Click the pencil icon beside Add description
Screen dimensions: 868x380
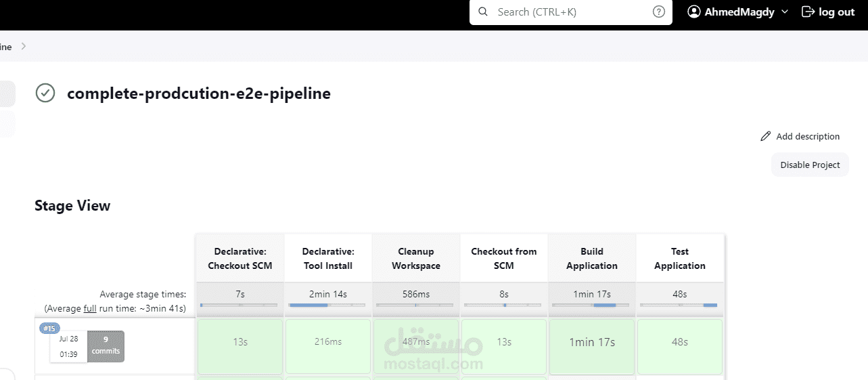(x=766, y=136)
